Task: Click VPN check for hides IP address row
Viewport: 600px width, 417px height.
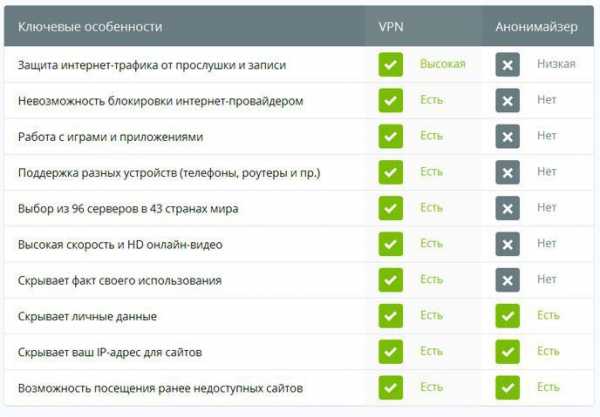Action: click(x=391, y=352)
